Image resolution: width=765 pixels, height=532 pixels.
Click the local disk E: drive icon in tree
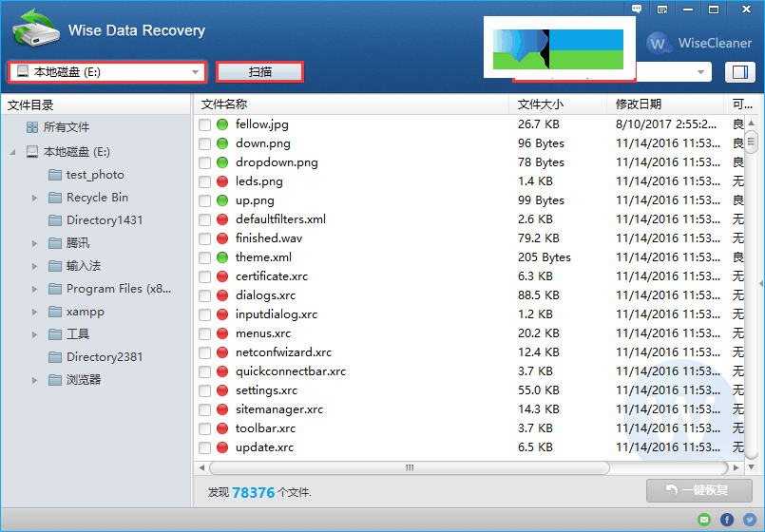(x=32, y=152)
